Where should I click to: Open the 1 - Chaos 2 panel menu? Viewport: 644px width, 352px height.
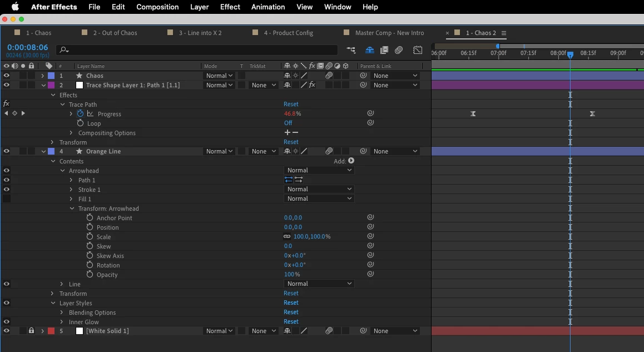pos(503,33)
